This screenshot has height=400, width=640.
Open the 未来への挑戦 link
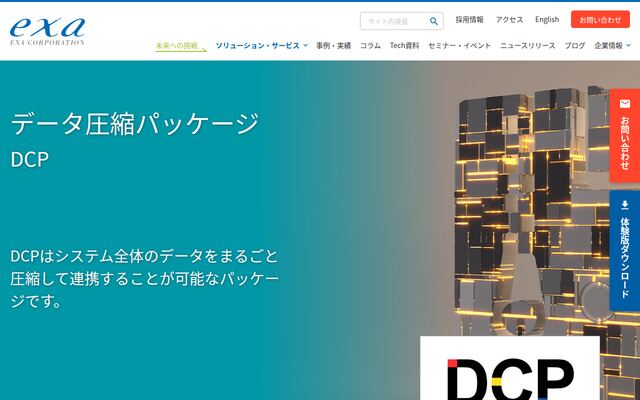pyautogui.click(x=180, y=46)
